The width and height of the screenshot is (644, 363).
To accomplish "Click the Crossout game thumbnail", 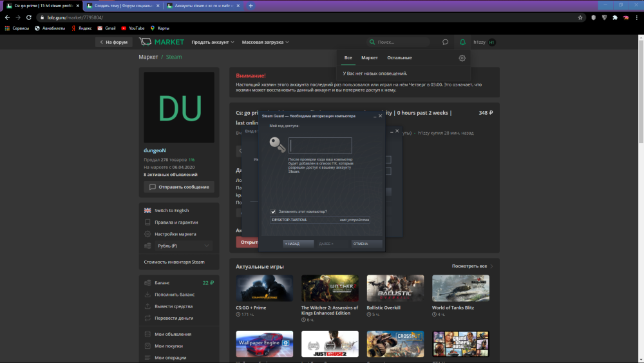I will click(x=395, y=344).
